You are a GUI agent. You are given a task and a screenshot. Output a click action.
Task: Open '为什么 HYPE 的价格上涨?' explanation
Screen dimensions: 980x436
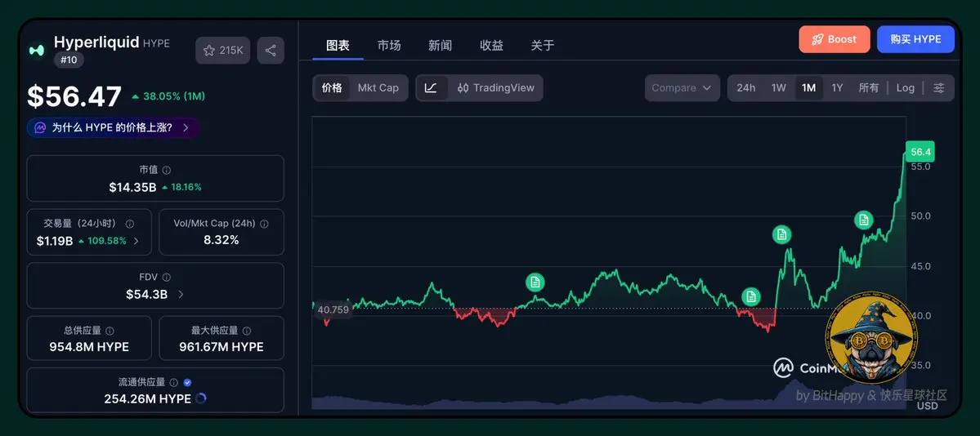point(113,127)
